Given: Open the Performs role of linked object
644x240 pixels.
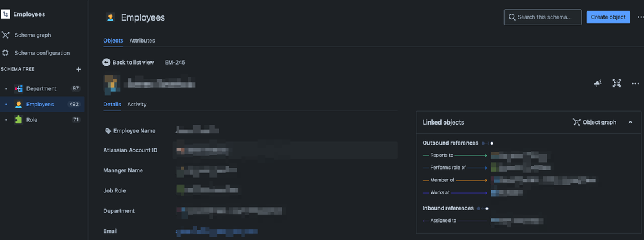Looking at the screenshot, I should pyautogui.click(x=520, y=168).
